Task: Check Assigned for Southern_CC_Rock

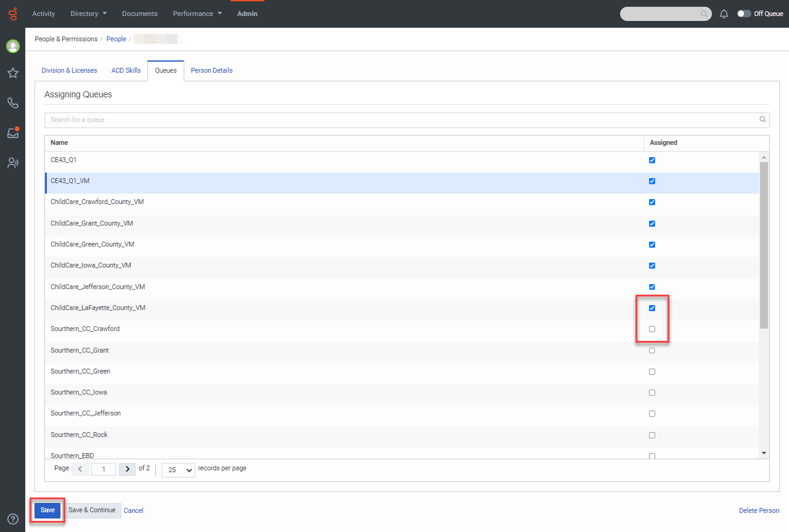Action: tap(652, 435)
